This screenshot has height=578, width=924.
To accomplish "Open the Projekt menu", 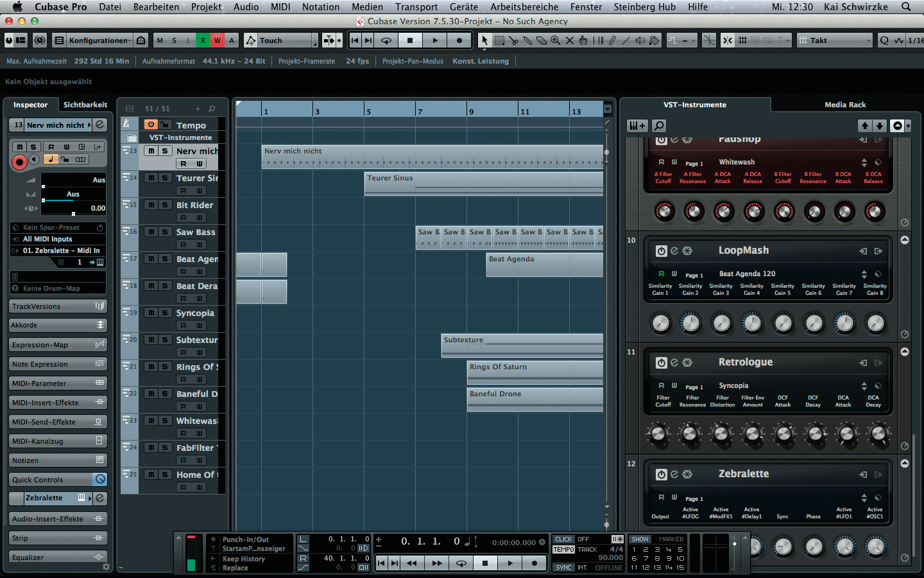I will coord(206,7).
